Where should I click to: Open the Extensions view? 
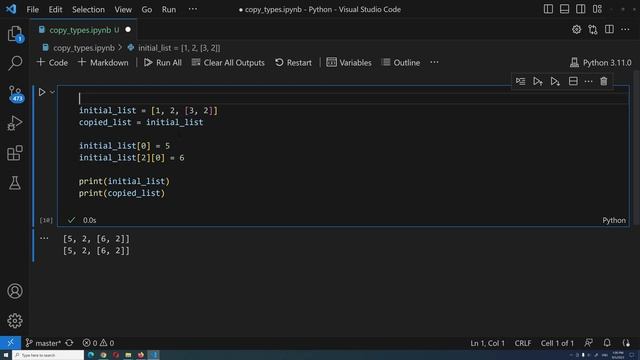click(15, 153)
